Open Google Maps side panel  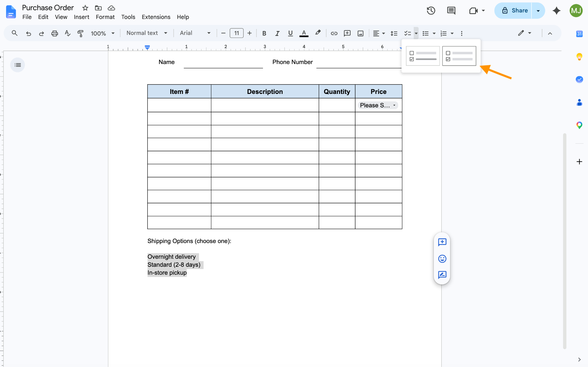[x=579, y=125]
